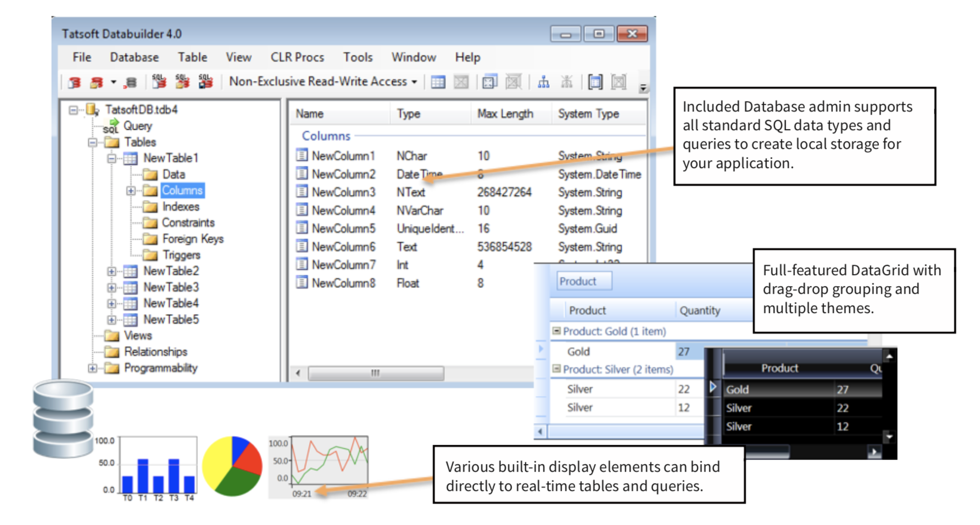Expand the NewTable4 tree node
980x525 pixels.
click(x=112, y=304)
